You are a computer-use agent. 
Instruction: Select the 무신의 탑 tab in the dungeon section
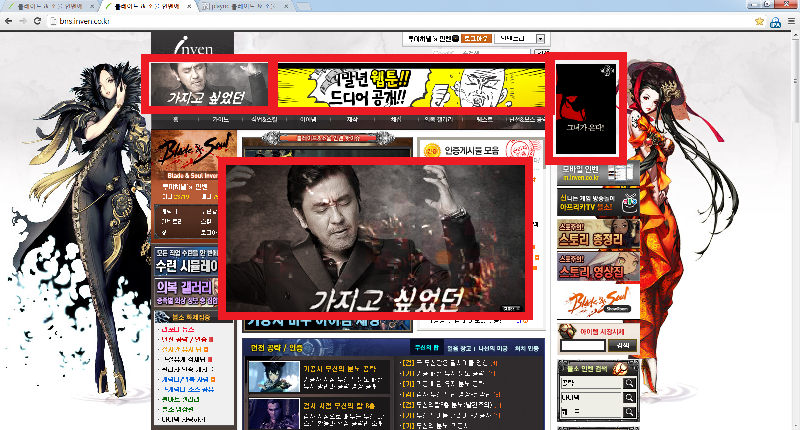click(x=427, y=348)
